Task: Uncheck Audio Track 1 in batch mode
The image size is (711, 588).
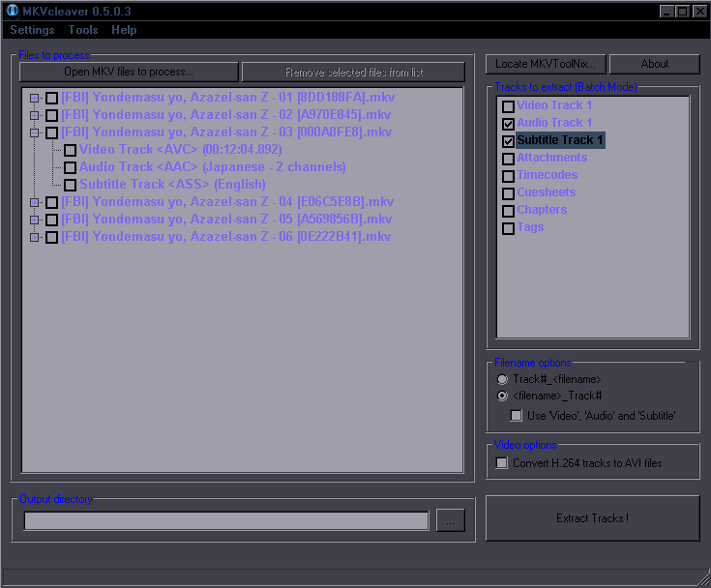Action: pos(508,124)
